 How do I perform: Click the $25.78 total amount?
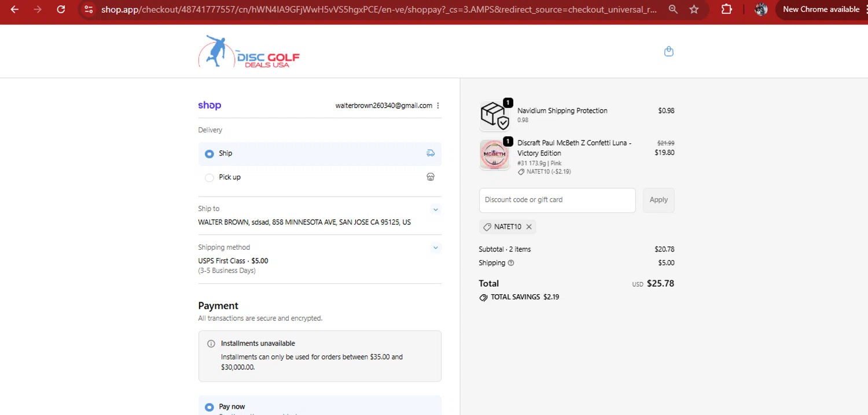pyautogui.click(x=660, y=284)
